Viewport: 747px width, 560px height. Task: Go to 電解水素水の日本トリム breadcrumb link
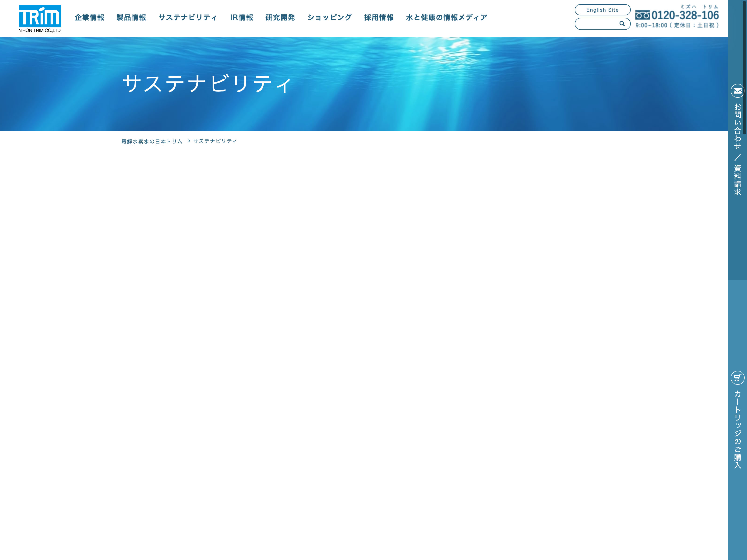152,141
